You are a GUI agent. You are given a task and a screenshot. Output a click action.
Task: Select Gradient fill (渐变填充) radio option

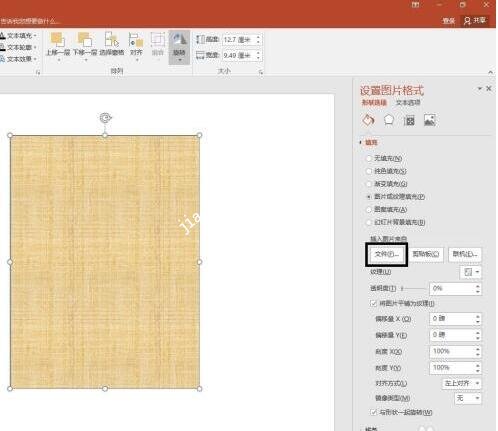tap(369, 184)
